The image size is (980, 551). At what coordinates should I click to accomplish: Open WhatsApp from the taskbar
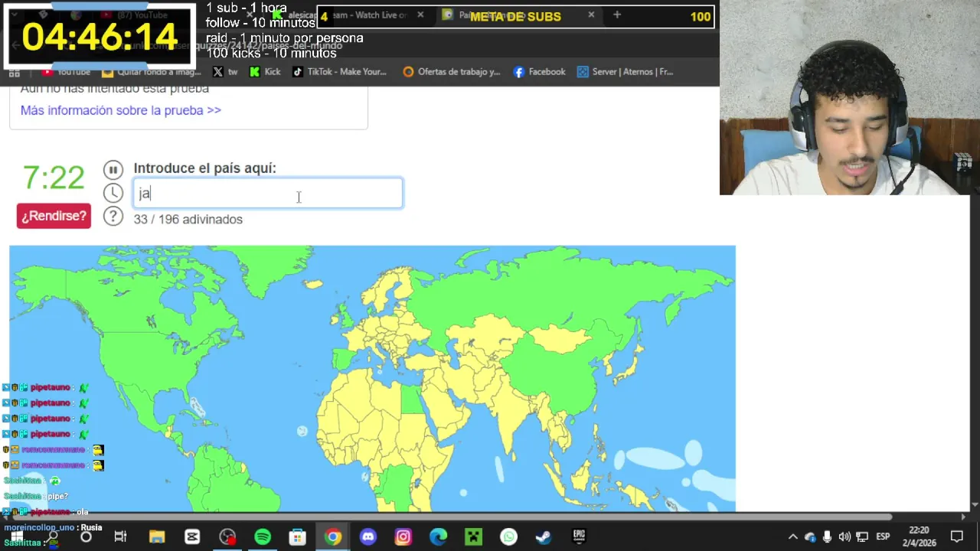(x=508, y=537)
